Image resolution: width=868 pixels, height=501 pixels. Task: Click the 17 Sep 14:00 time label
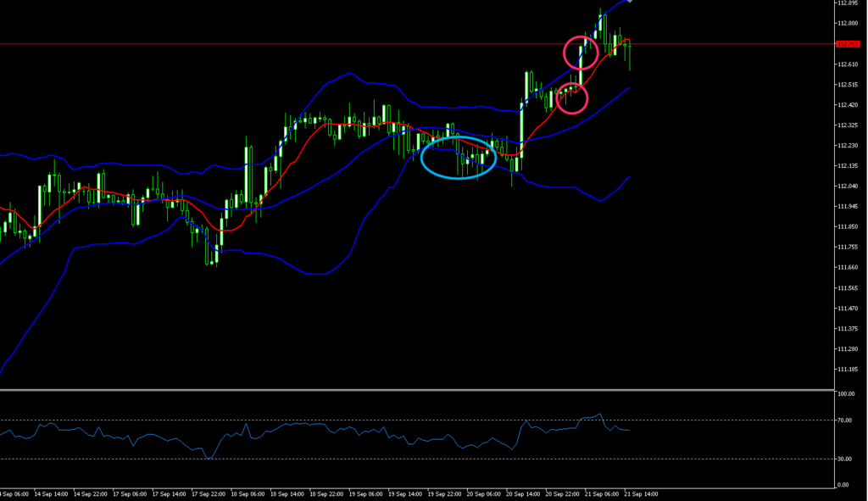pyautogui.click(x=169, y=494)
